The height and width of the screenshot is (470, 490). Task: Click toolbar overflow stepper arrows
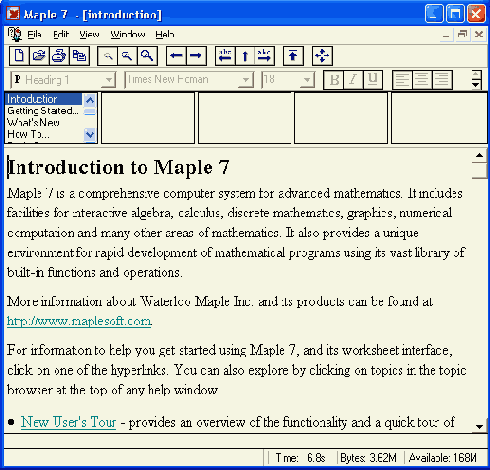[476, 80]
